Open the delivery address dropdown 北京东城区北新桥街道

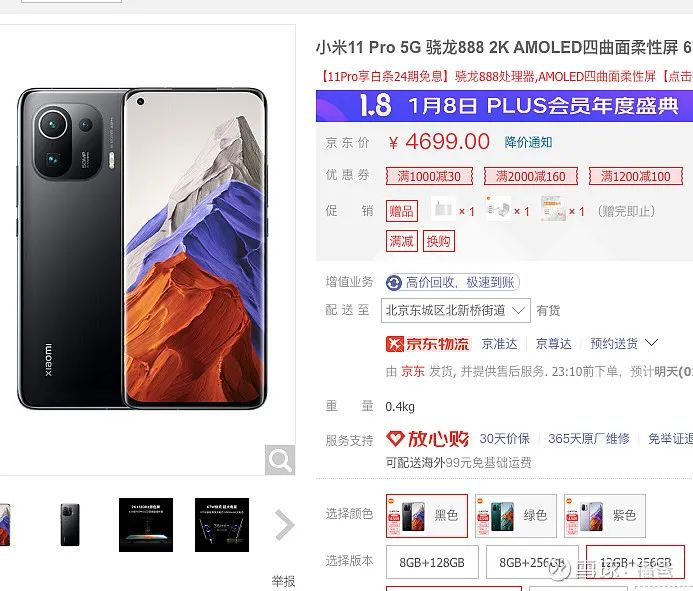tap(456, 310)
